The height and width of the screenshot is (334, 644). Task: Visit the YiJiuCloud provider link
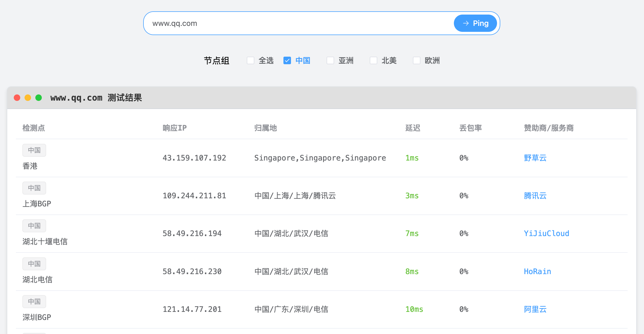coord(546,233)
